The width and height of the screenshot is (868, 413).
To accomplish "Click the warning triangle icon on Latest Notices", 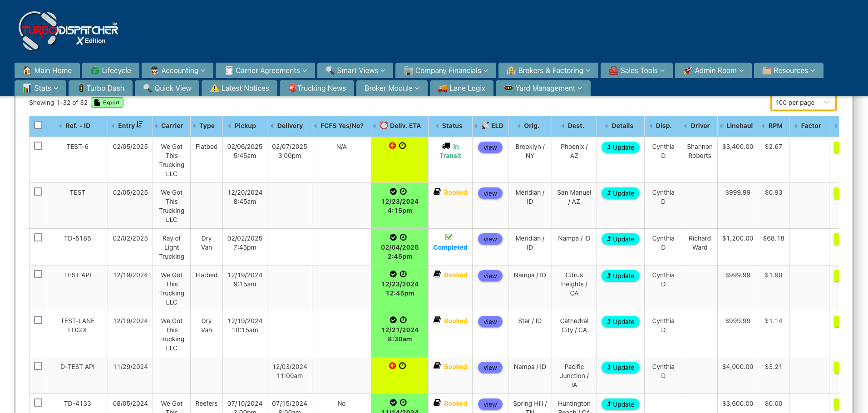I will point(214,88).
